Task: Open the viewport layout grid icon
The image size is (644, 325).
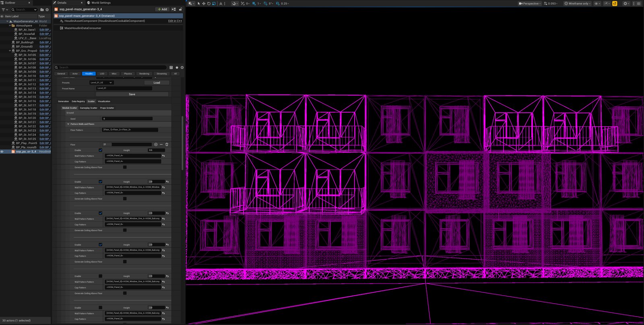Action: (639, 4)
